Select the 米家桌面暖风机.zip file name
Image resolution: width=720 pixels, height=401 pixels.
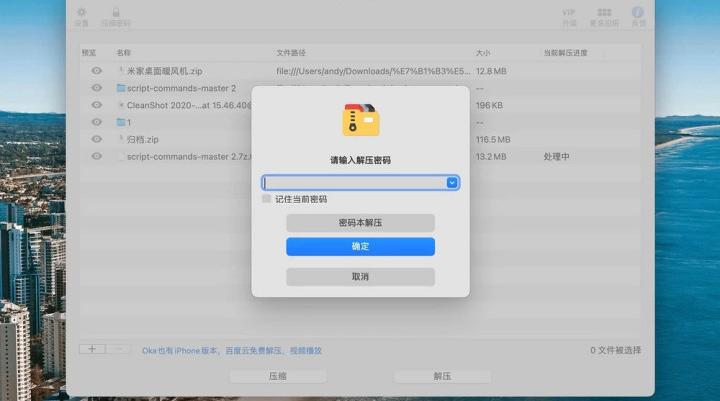[x=164, y=71]
